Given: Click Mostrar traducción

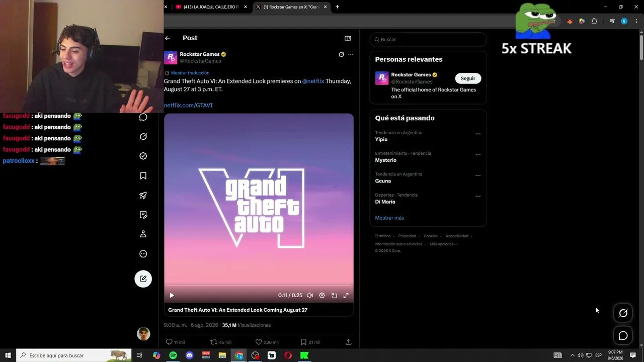Looking at the screenshot, I should point(190,73).
